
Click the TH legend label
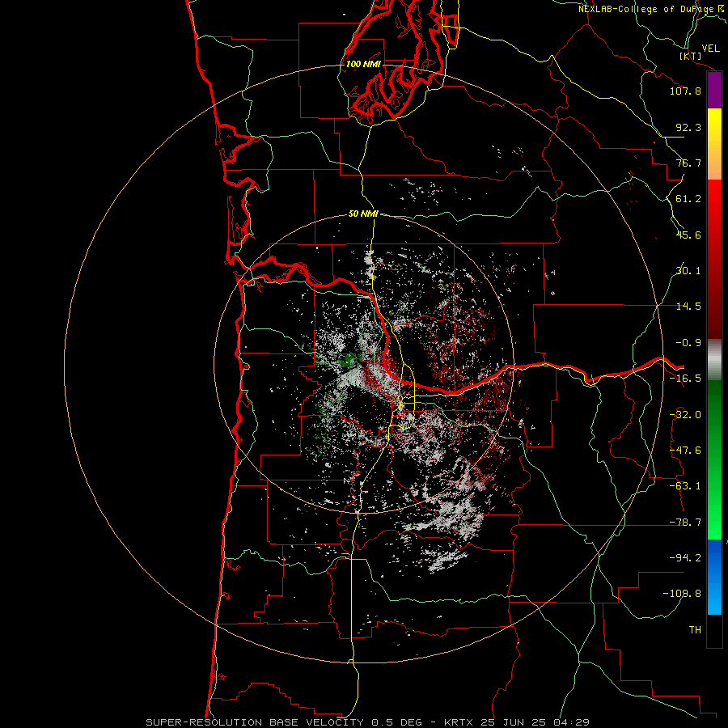(695, 630)
